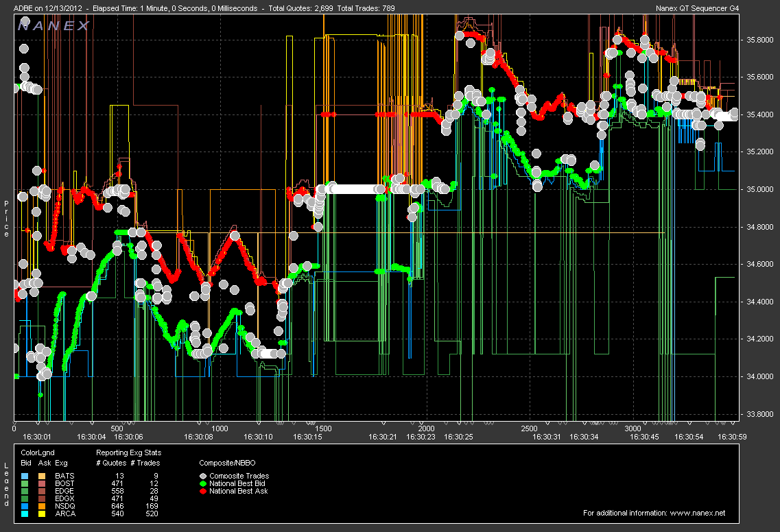The image size is (780, 532).
Task: Pick the BOST bid color swatch
Action: 25,484
